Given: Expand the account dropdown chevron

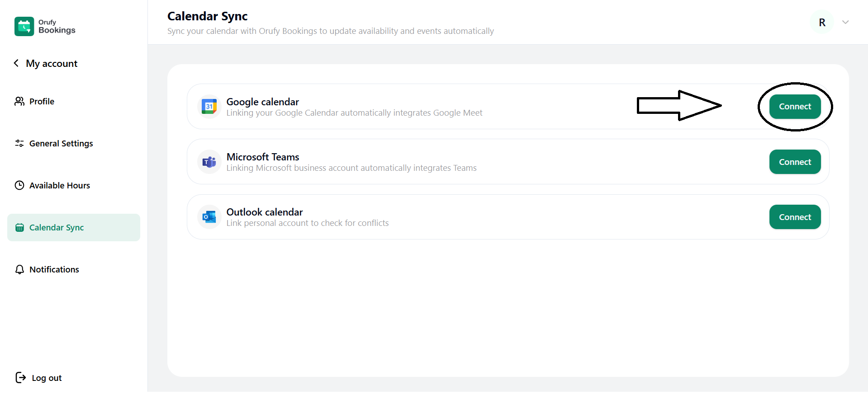Looking at the screenshot, I should pos(845,22).
